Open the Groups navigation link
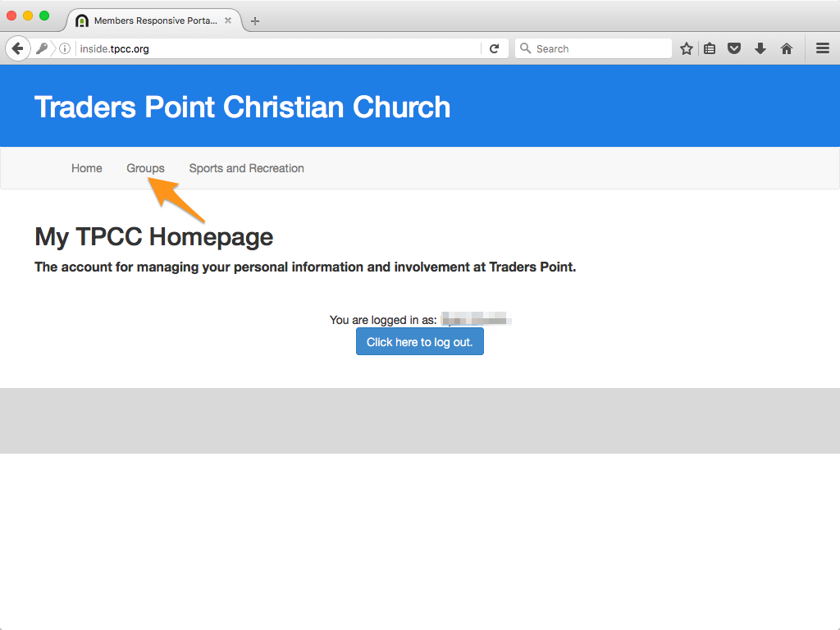This screenshot has width=840, height=630. coord(145,168)
